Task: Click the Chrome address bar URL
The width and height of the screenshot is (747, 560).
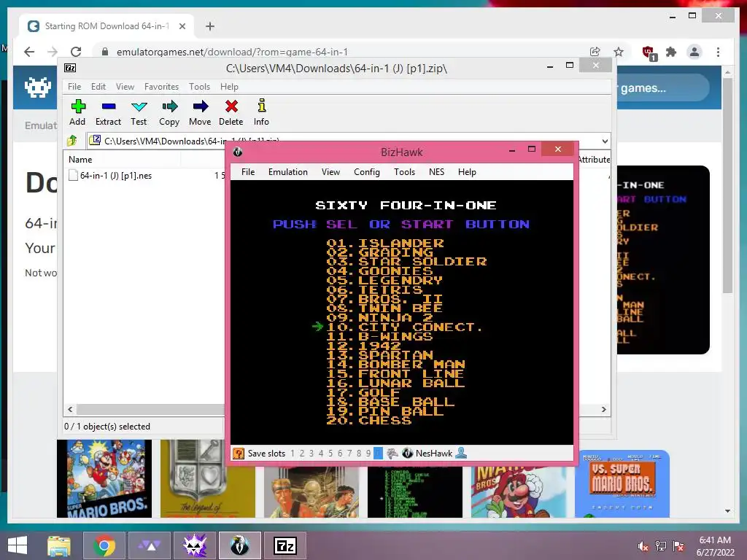Action: pos(232,52)
